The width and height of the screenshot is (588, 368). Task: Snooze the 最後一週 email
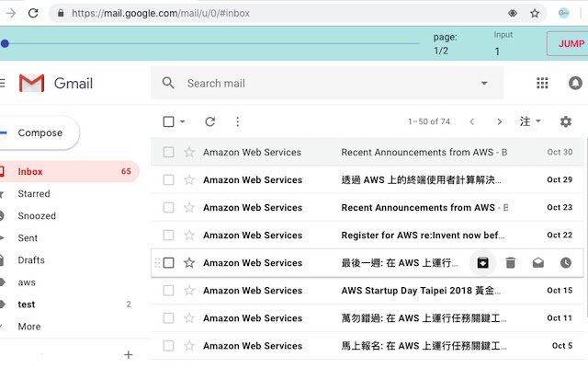(566, 263)
